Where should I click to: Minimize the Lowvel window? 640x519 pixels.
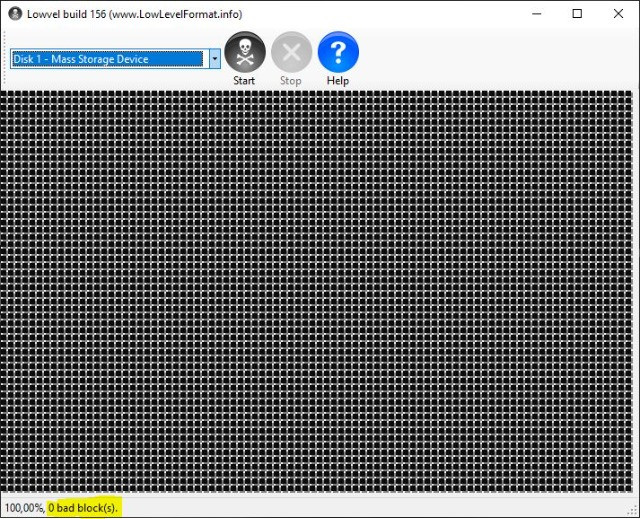pos(536,14)
